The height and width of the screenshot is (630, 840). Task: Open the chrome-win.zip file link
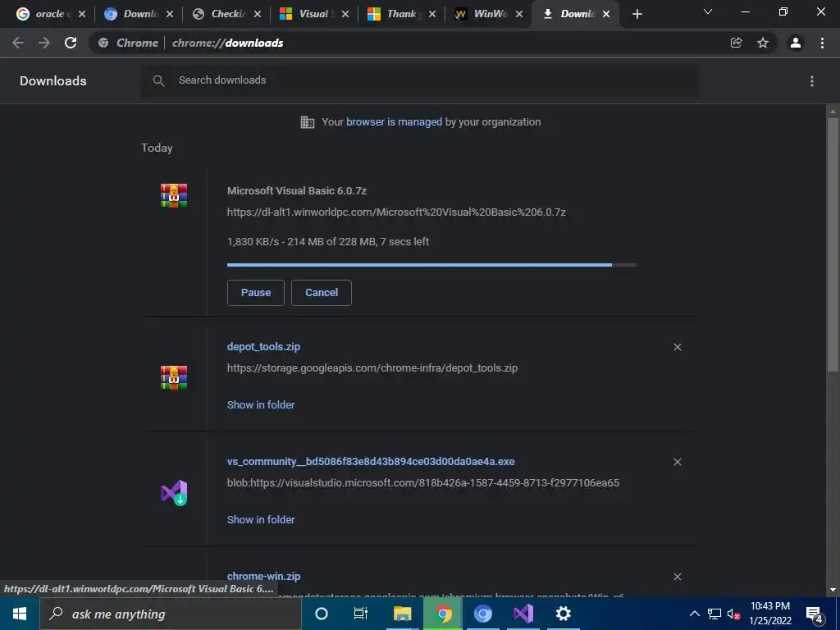coord(263,577)
